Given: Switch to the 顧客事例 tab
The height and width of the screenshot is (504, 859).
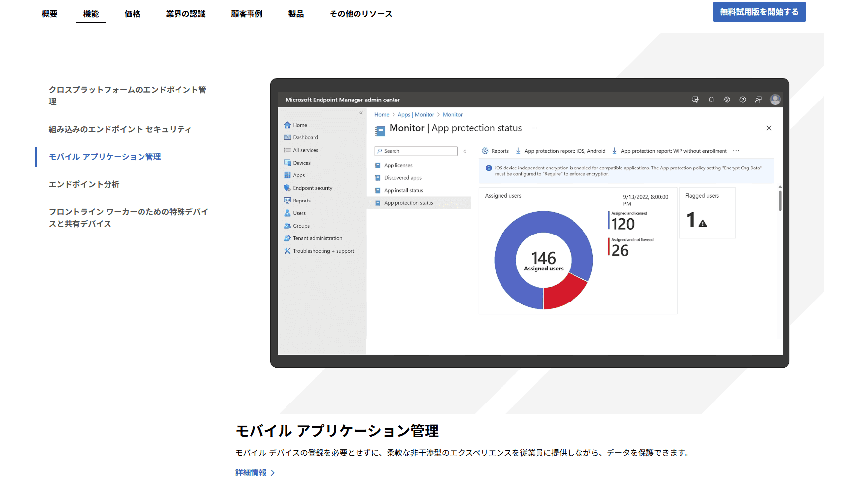Looking at the screenshot, I should click(247, 14).
